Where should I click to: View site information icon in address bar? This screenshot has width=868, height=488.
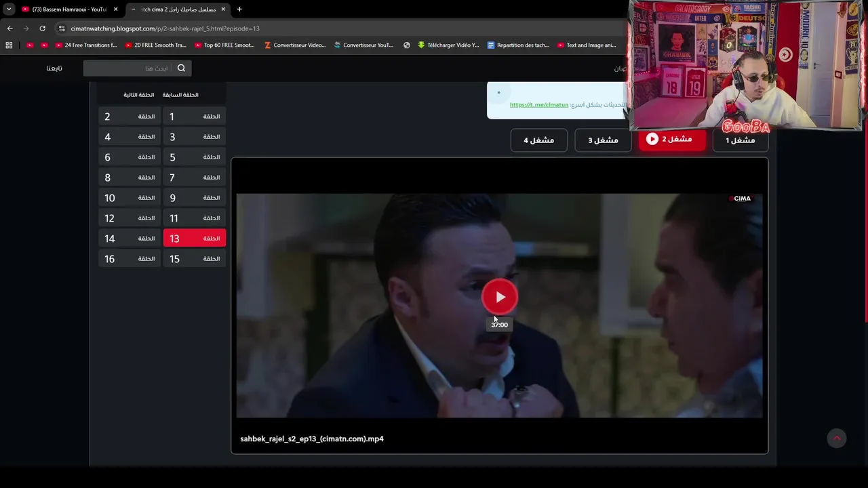(x=62, y=28)
